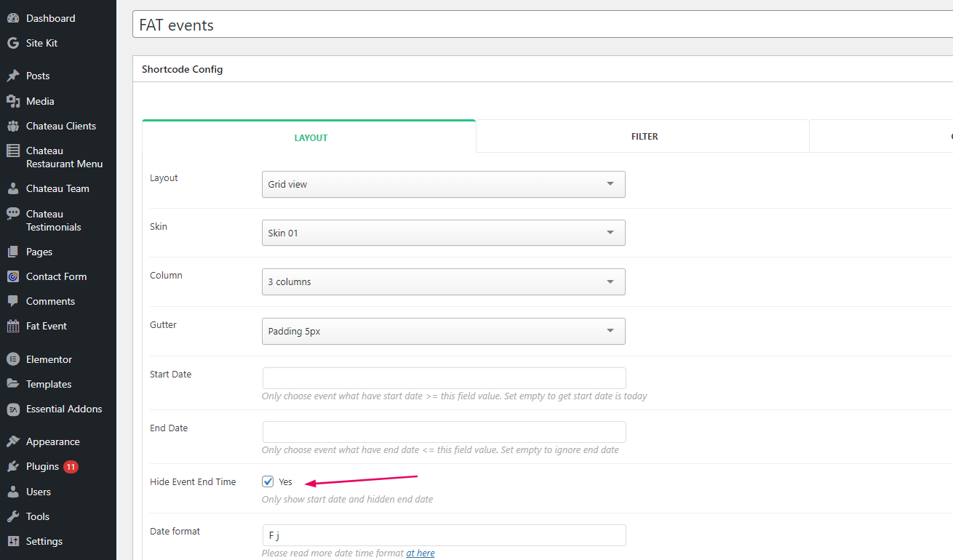Click the Posts pushpin icon

(x=13, y=76)
